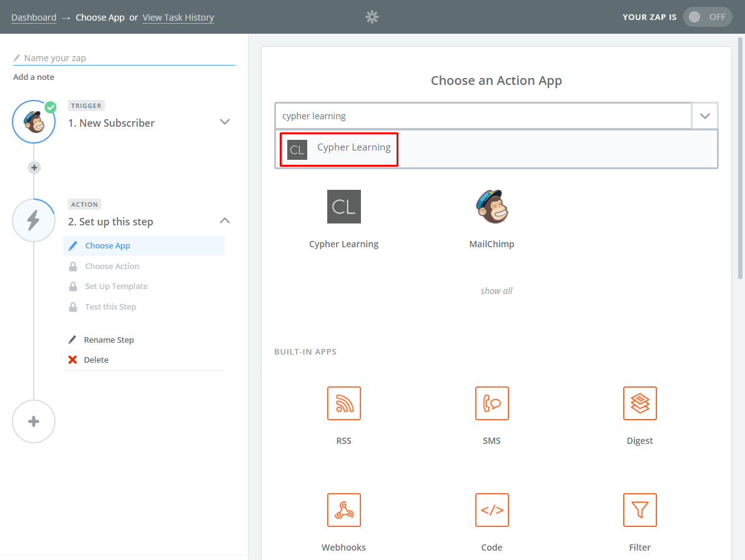Click the large plus to add step
This screenshot has width=745, height=560.
coord(34,421)
